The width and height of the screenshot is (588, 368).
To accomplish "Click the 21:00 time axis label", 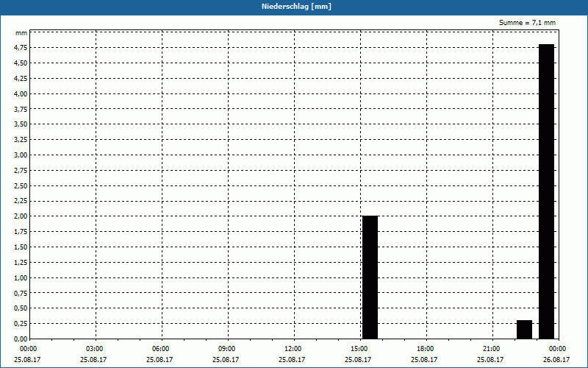I will pyautogui.click(x=491, y=349).
